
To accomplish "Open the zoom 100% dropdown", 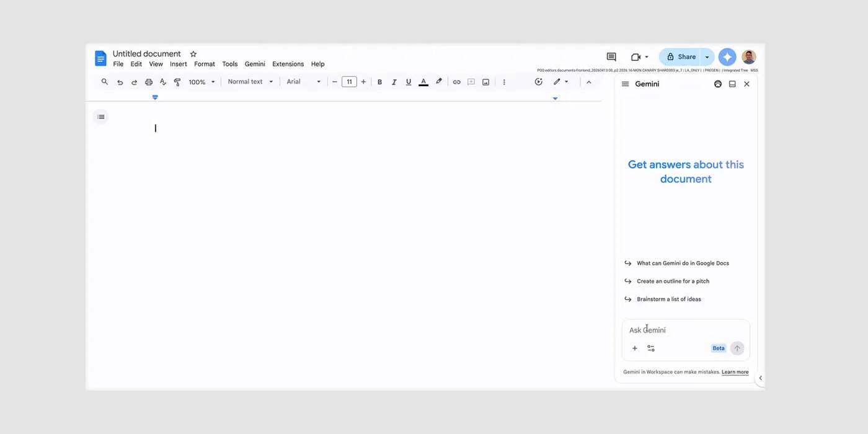I will point(202,82).
